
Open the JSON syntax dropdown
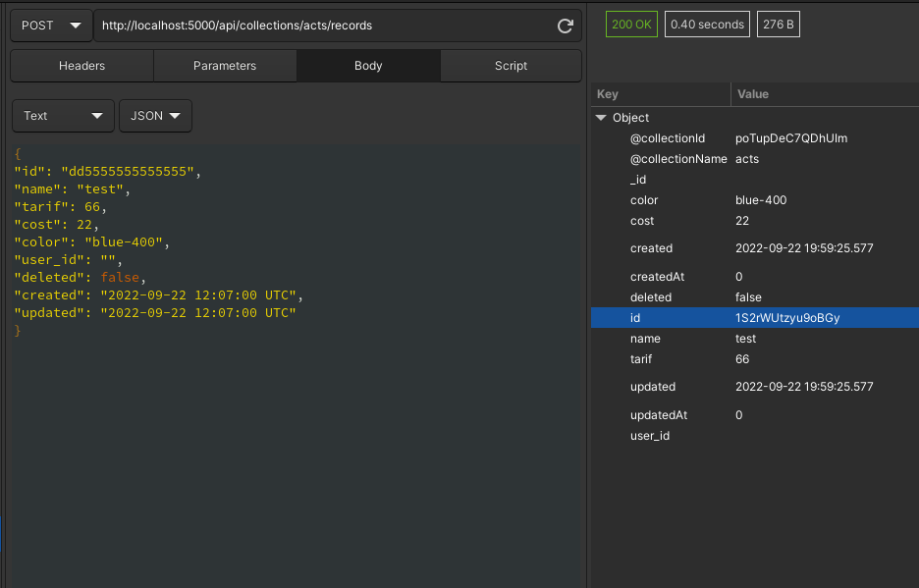coord(154,115)
